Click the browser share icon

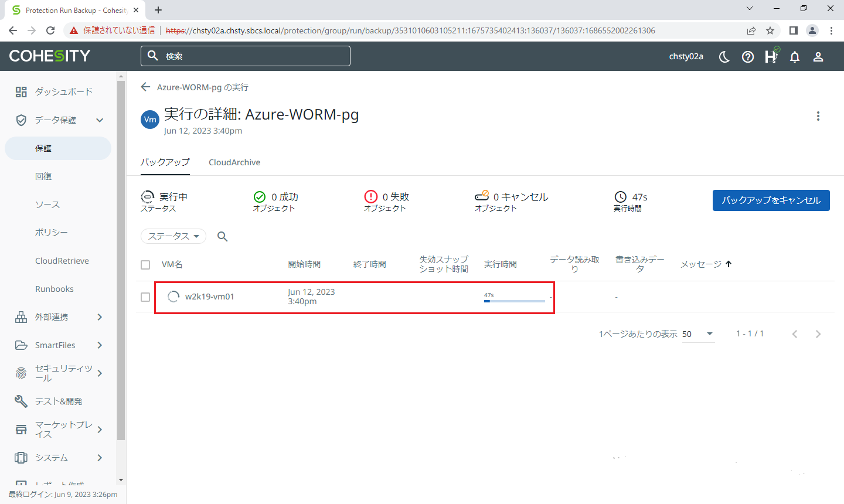coord(751,30)
